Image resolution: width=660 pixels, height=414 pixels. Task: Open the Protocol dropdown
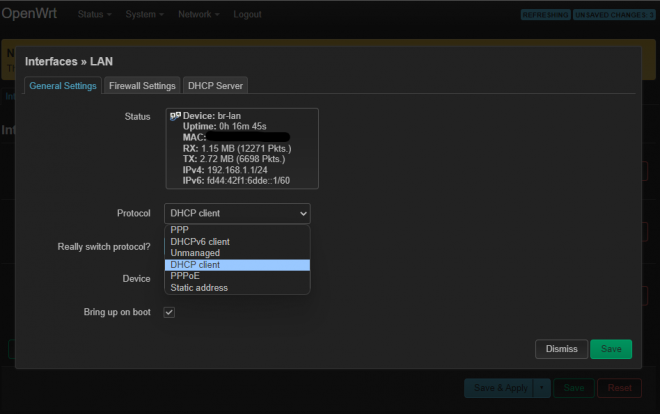click(237, 213)
